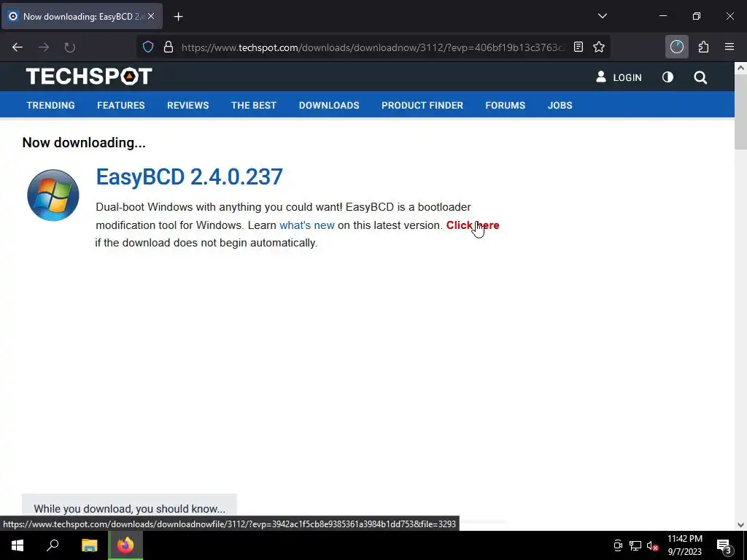Screen dimensions: 747x560
Task: Open the FEATURES menu
Action: 121,105
